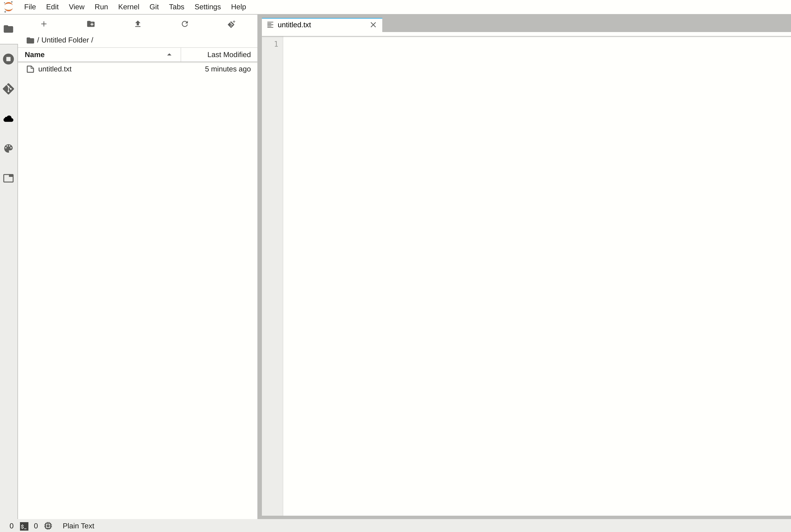Click the new file button
This screenshot has width=791, height=532.
(x=44, y=24)
